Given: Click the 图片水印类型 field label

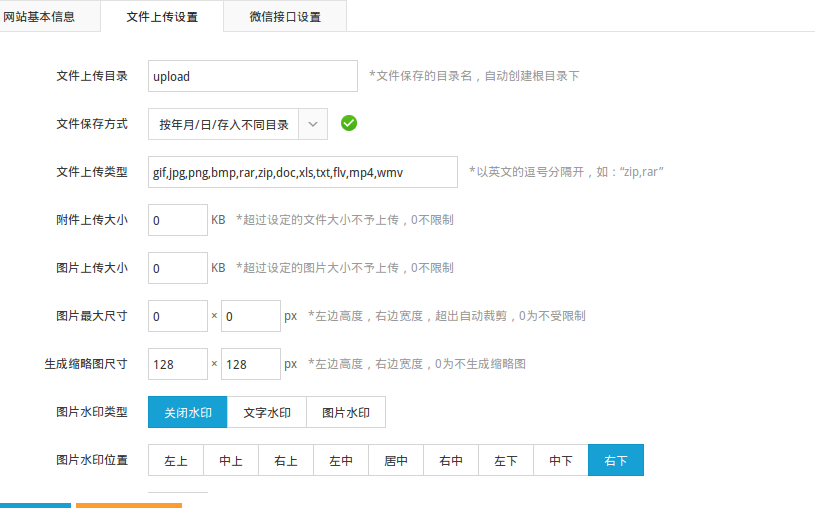Looking at the screenshot, I should (92, 412).
